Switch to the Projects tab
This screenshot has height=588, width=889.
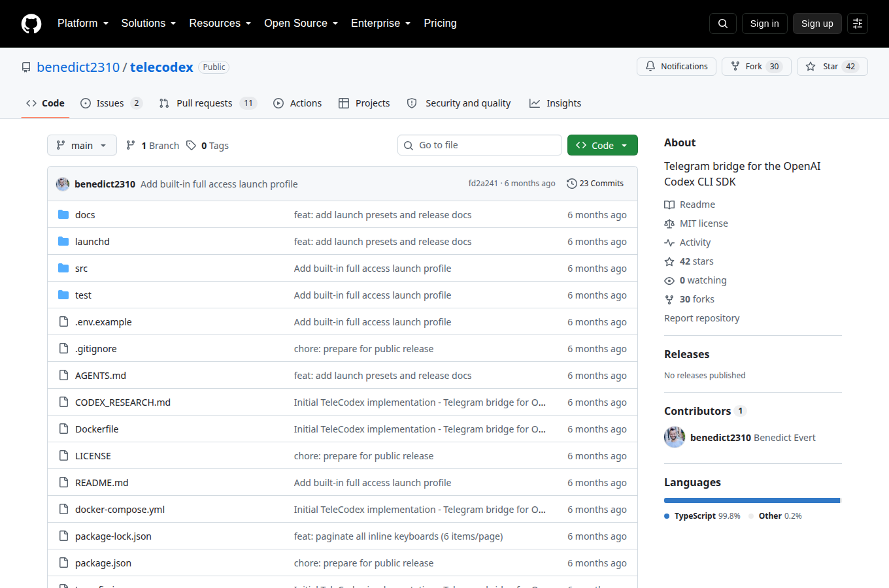[x=364, y=103]
